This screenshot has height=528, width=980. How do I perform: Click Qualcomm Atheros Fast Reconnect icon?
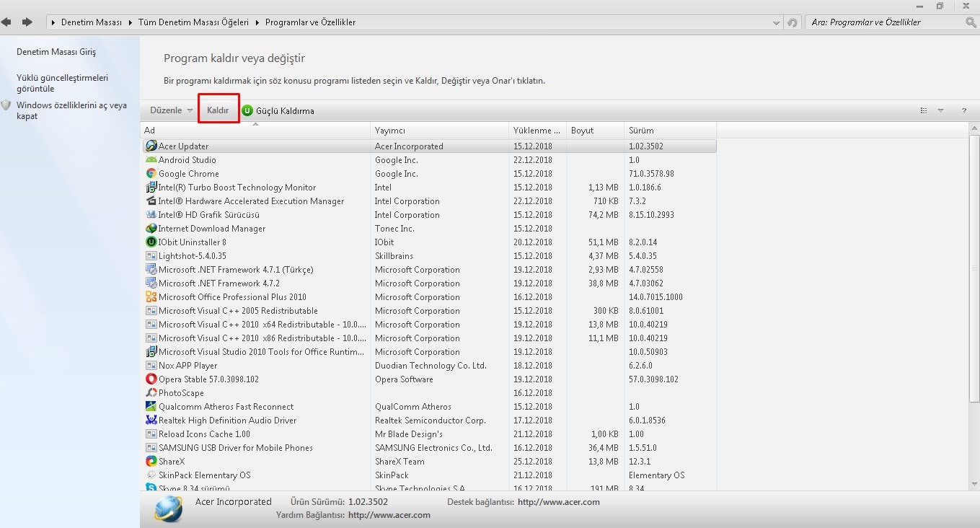(151, 407)
